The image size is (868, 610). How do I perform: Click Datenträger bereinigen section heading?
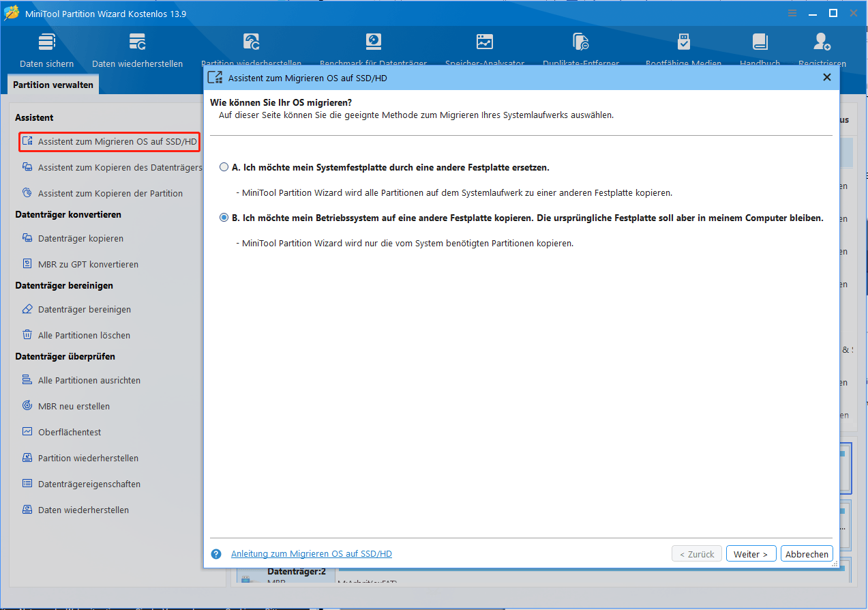pos(64,285)
